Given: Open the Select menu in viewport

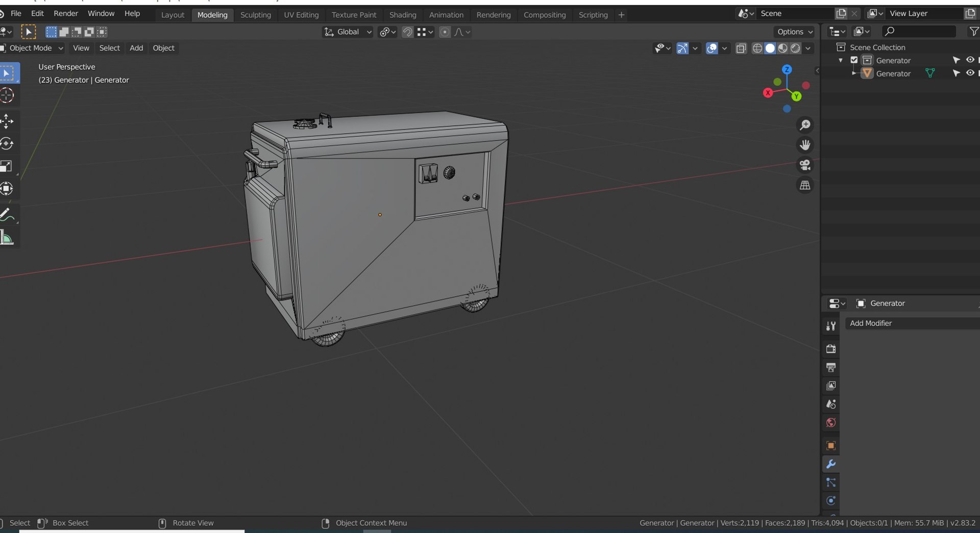Looking at the screenshot, I should 110,48.
